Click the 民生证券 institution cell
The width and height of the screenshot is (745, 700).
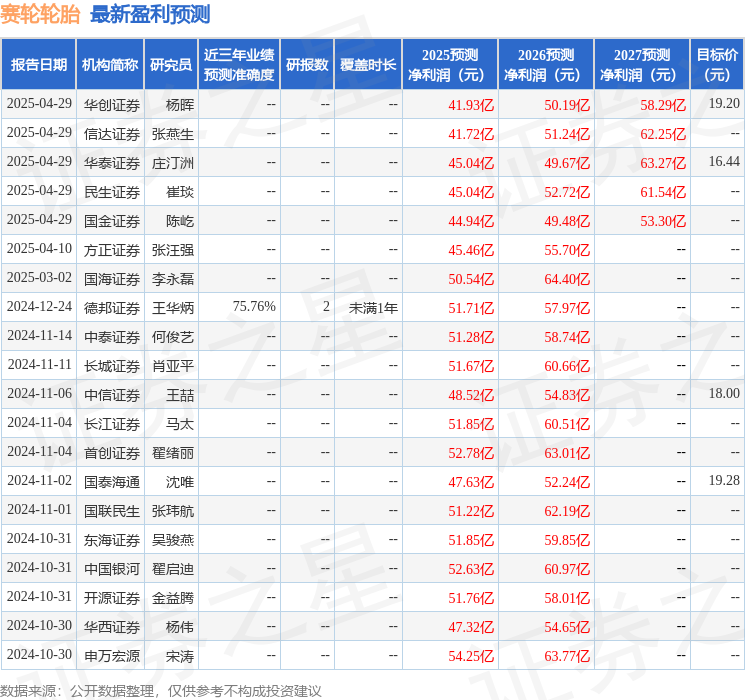click(112, 192)
